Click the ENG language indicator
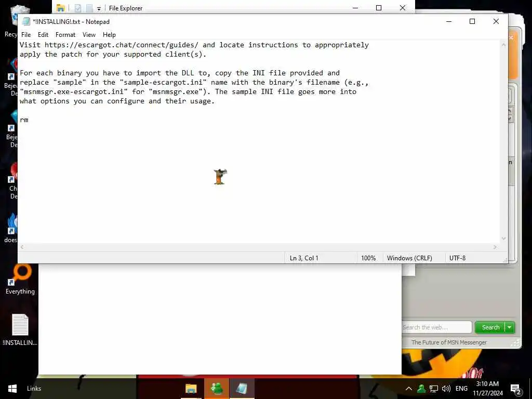Image resolution: width=532 pixels, height=399 pixels. pyautogui.click(x=461, y=389)
